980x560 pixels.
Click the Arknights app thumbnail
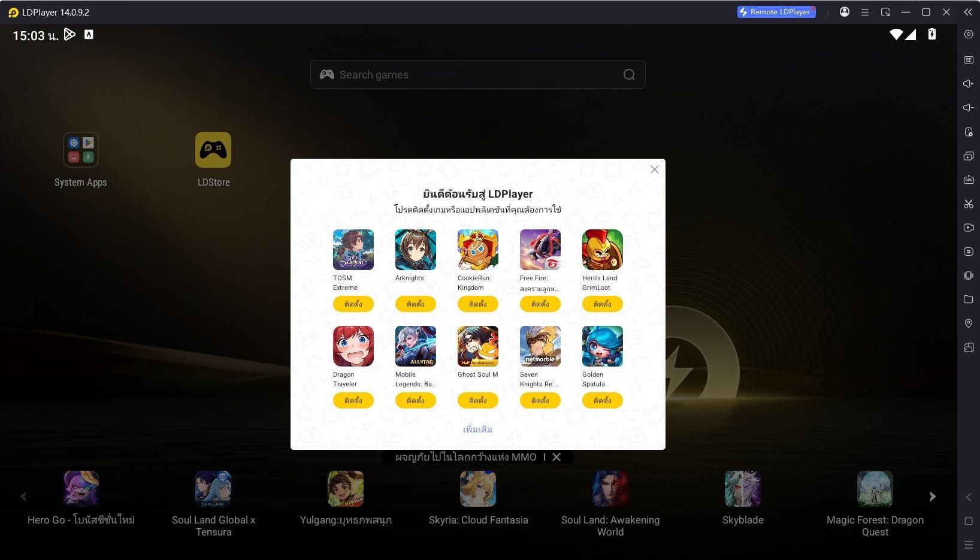(x=416, y=250)
